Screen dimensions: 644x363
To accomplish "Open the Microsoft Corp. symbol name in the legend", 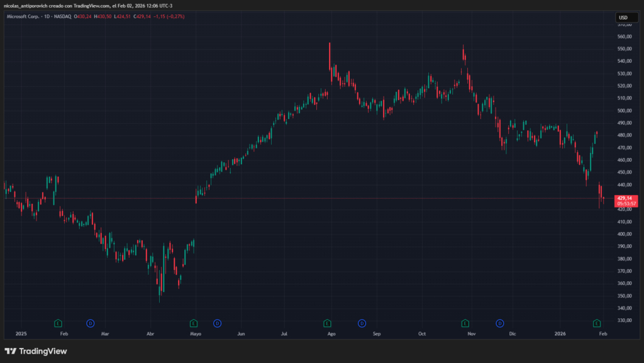I will 23,17.
